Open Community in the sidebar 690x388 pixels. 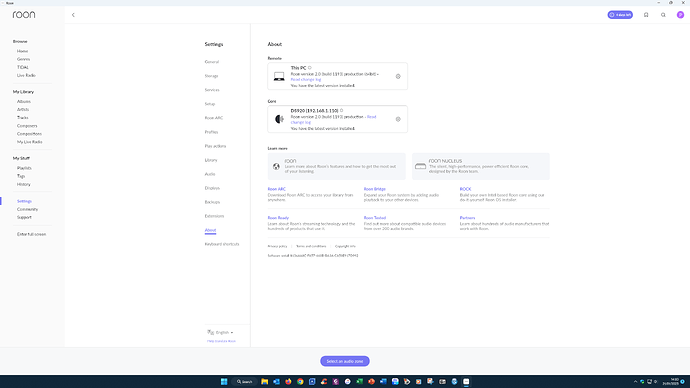point(27,209)
